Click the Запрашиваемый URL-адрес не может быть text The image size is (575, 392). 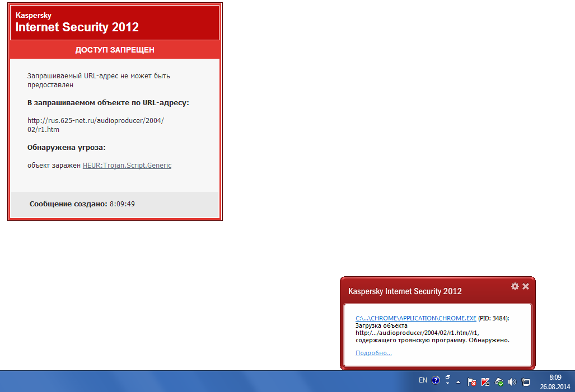coord(99,76)
